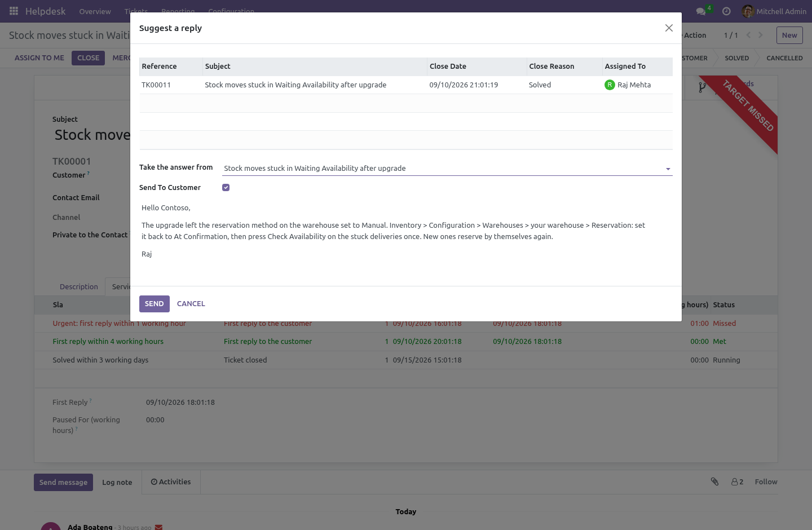Click the 'Ticket closed' cell
Screen dimensions: 812x530
(245, 360)
